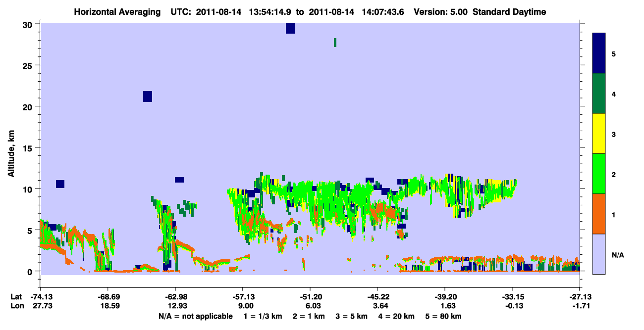Viewport: 644px width, 330px height.
Task: Click latitude value -57.13
Action: pos(243,297)
